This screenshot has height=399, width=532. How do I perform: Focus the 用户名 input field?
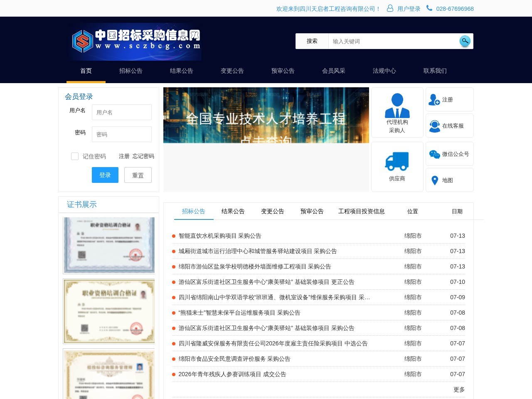pyautogui.click(x=122, y=112)
